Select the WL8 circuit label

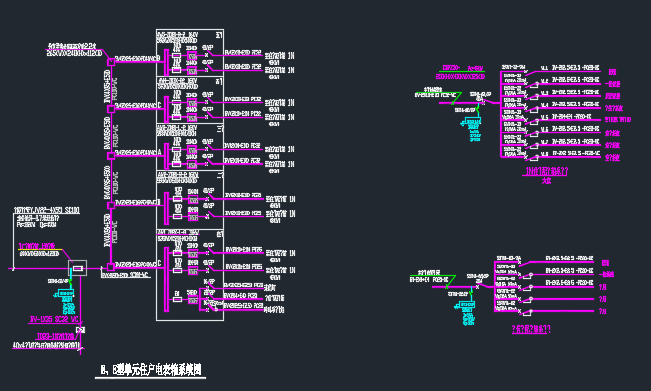pos(544,154)
